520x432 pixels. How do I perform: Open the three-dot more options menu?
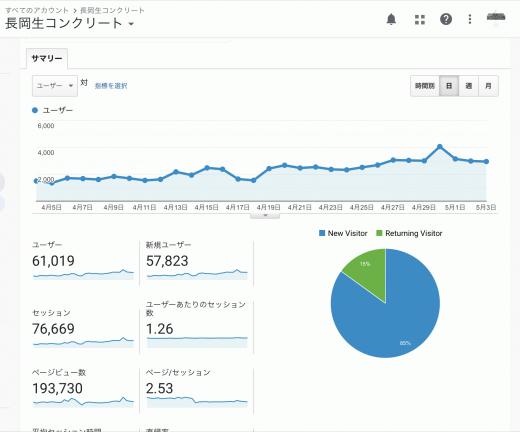pyautogui.click(x=470, y=19)
